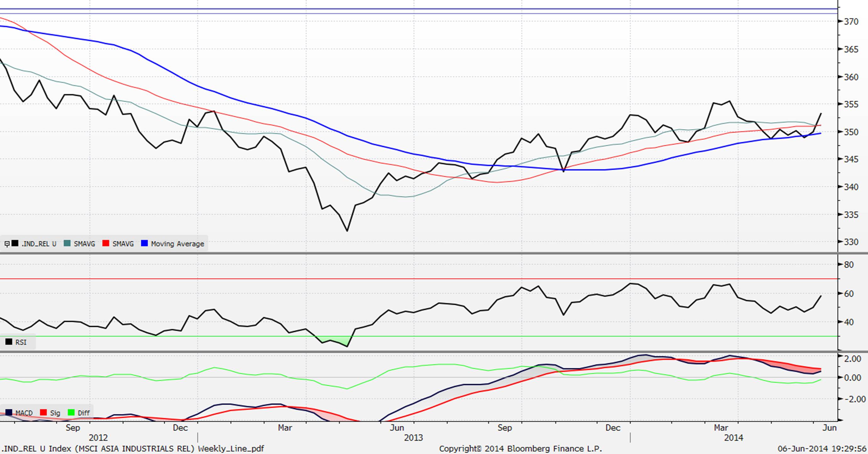Click the blue Moving Average legend swatch
868x454 pixels.
(144, 243)
